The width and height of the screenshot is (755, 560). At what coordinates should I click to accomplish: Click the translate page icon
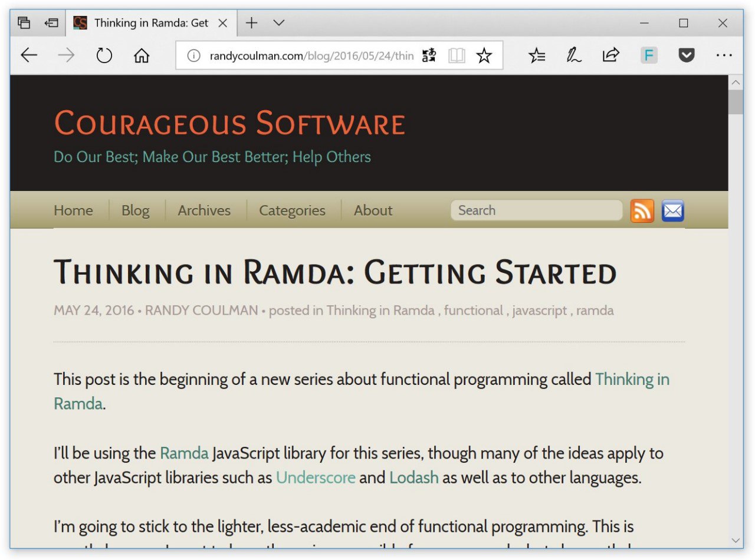429,56
